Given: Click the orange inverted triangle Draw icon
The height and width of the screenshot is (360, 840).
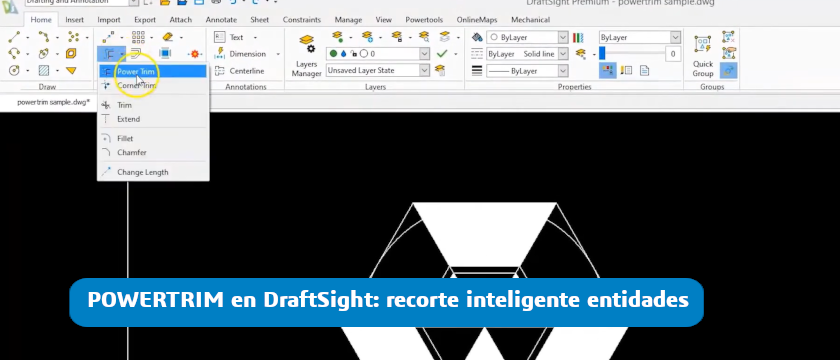Looking at the screenshot, I should (71, 70).
